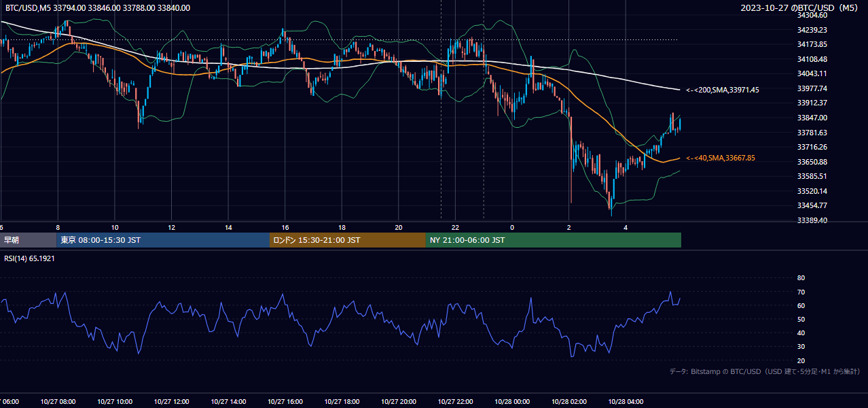Click price axis value 33389.40
Image resolution: width=868 pixels, height=408 pixels.
click(x=813, y=220)
